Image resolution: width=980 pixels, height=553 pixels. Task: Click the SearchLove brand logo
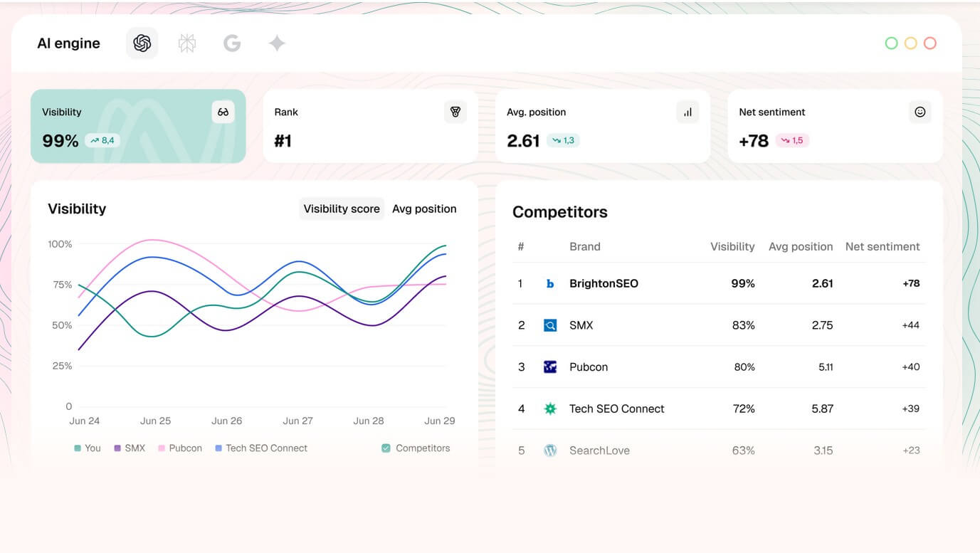(x=550, y=451)
